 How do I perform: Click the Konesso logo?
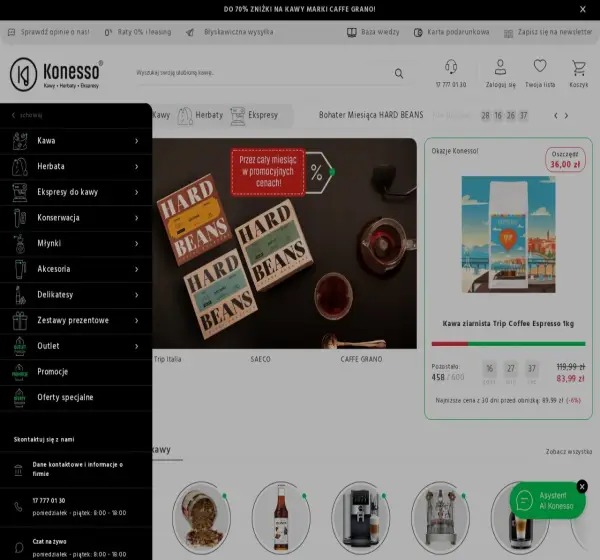click(x=56, y=75)
